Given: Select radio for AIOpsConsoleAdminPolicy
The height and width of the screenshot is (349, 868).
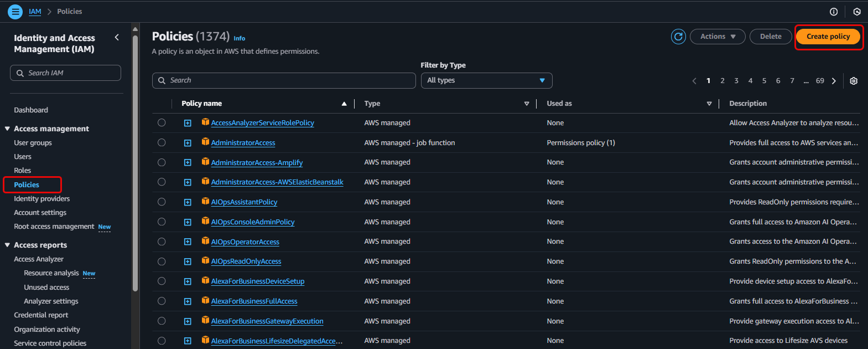Looking at the screenshot, I should [162, 222].
